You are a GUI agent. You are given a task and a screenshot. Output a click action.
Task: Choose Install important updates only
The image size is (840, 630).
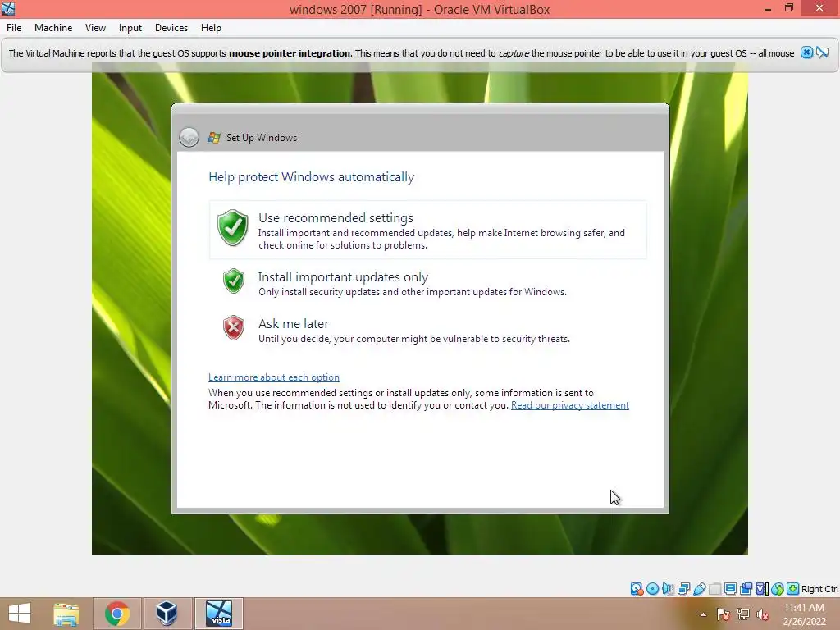click(x=427, y=283)
